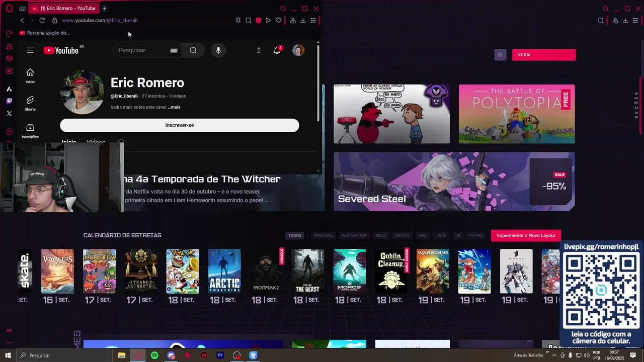Open snapshot icon in back window toolbar

point(601,21)
